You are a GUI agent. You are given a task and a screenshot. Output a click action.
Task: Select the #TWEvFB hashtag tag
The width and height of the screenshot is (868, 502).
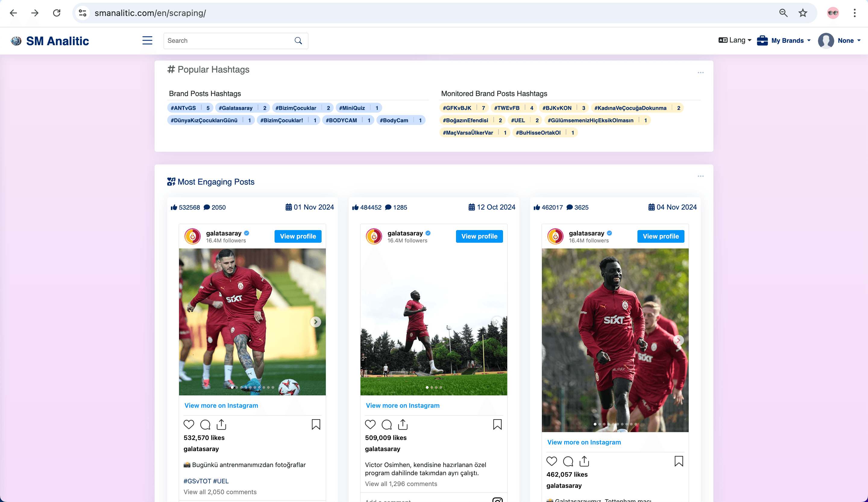pyautogui.click(x=514, y=108)
